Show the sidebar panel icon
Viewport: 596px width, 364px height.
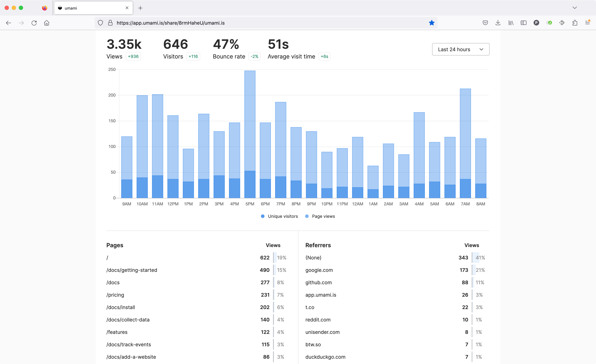tap(523, 23)
